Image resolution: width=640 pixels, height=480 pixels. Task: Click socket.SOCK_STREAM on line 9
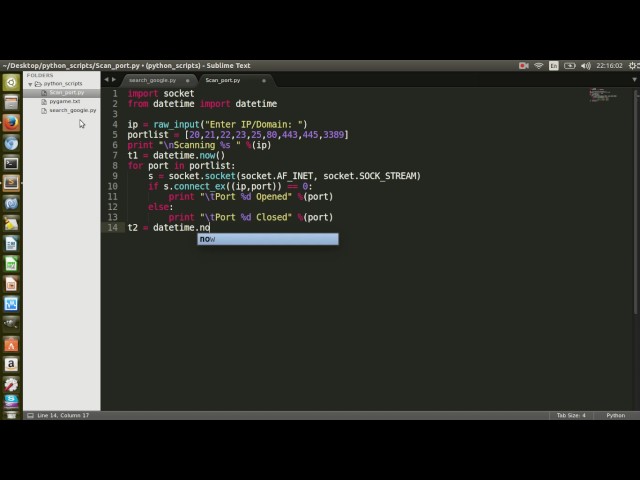(x=372, y=176)
